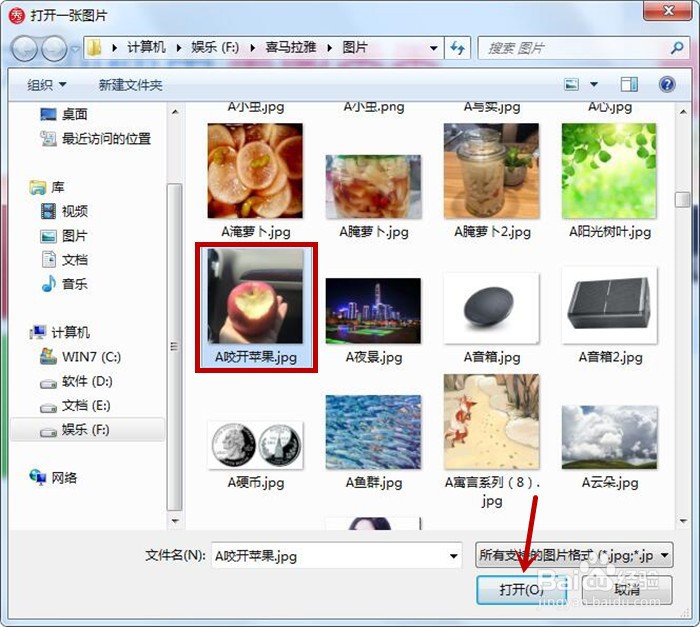700x627 pixels.
Task: Open the 组织 dropdown menu
Action: pos(46,84)
